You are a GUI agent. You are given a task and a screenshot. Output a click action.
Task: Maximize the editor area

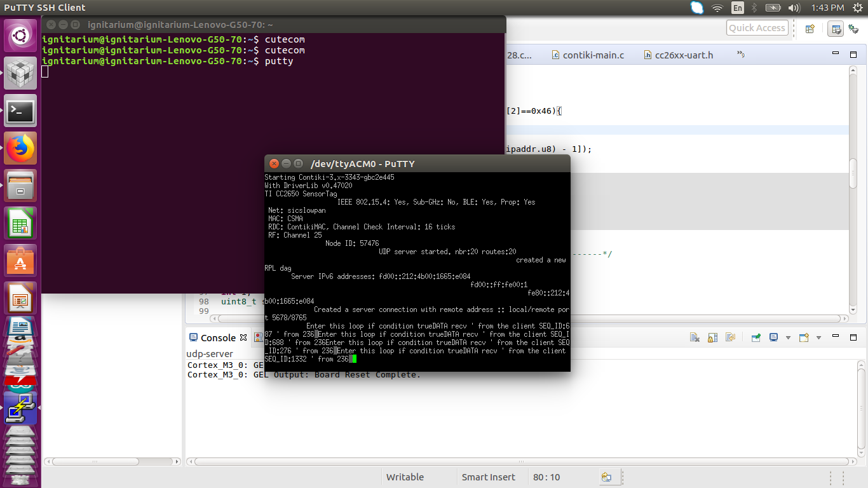point(853,55)
